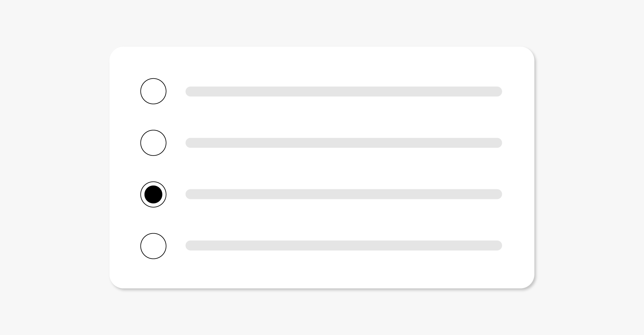Click the first gray placeholder bar
Image resolution: width=644 pixels, height=335 pixels.
[x=344, y=92]
